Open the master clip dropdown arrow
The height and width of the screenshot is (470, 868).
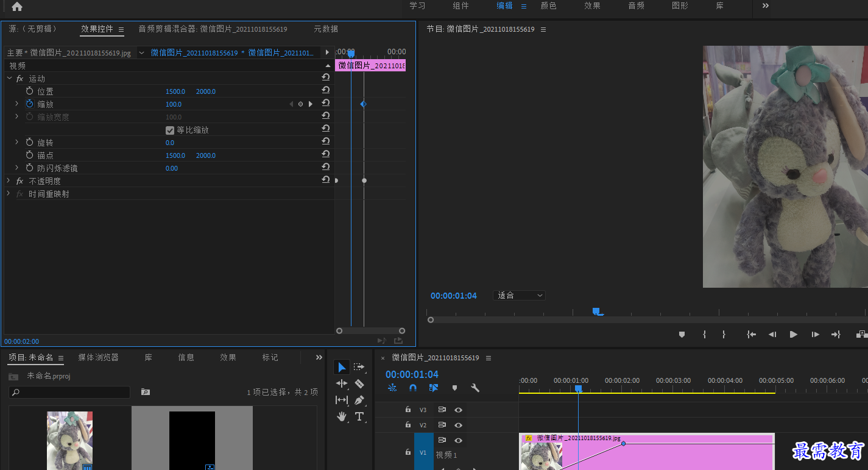point(141,52)
